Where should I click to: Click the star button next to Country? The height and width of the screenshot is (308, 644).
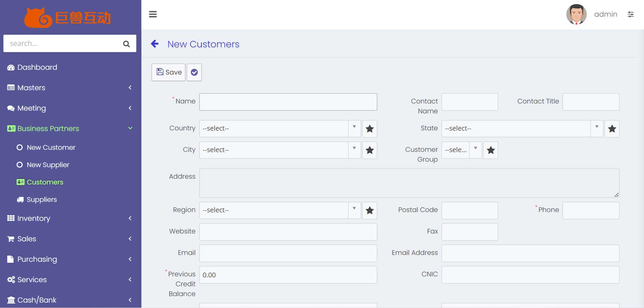[x=370, y=129]
